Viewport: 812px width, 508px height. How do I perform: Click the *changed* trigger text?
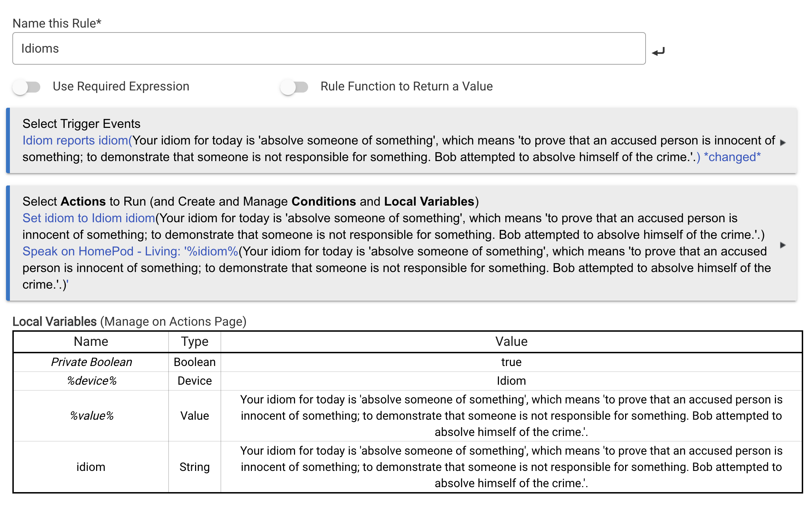click(732, 157)
